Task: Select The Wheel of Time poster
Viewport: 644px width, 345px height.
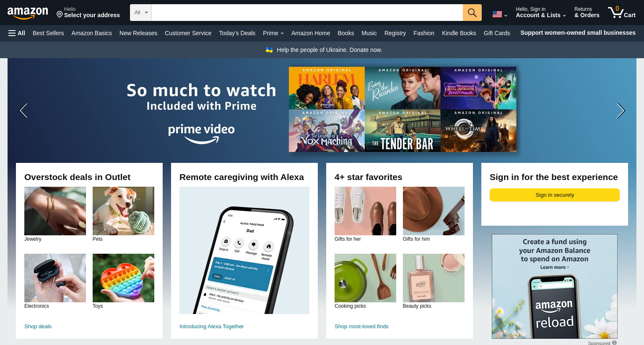Action: [x=478, y=131]
